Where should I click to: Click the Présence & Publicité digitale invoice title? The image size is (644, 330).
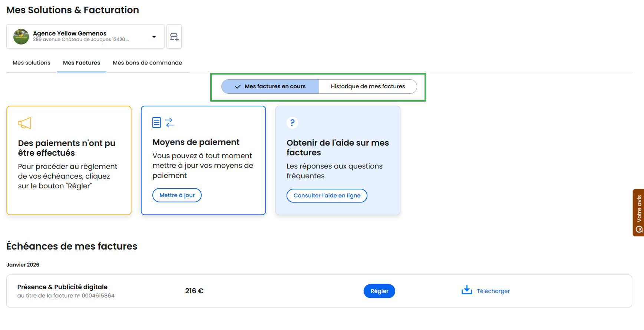click(62, 287)
